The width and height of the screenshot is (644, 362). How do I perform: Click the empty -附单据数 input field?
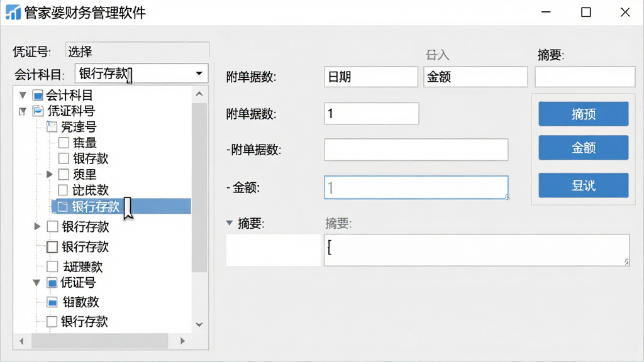pos(416,150)
